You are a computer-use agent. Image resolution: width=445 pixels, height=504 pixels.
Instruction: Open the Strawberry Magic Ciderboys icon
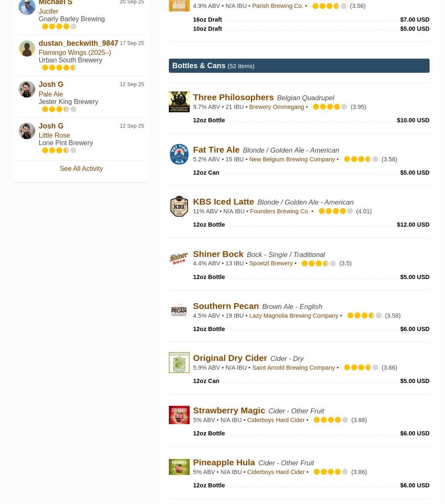[x=179, y=415]
